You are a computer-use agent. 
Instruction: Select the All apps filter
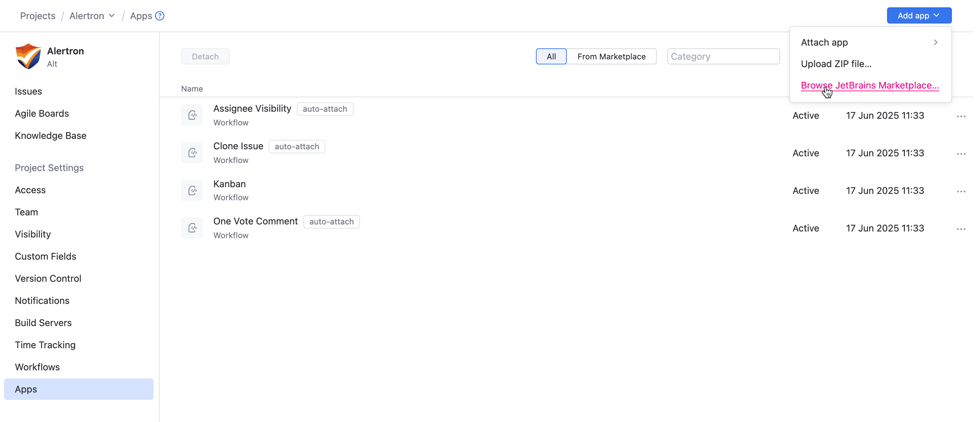click(551, 56)
